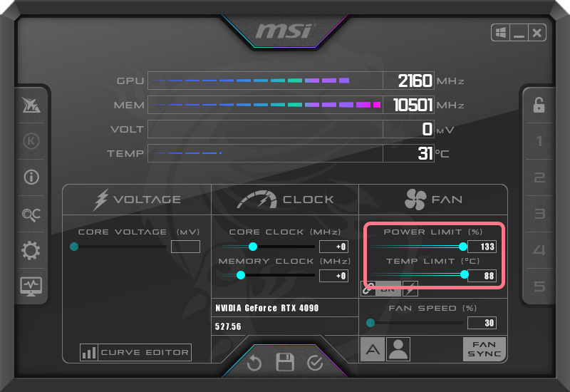The height and width of the screenshot is (392, 570).
Task: Click the Fan Sync button
Action: click(x=484, y=349)
